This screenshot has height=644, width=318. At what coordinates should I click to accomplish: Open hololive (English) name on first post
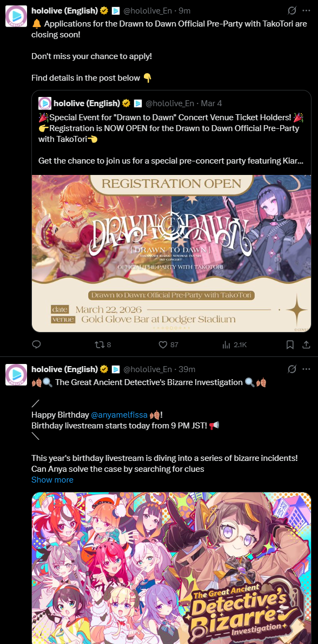(x=64, y=11)
